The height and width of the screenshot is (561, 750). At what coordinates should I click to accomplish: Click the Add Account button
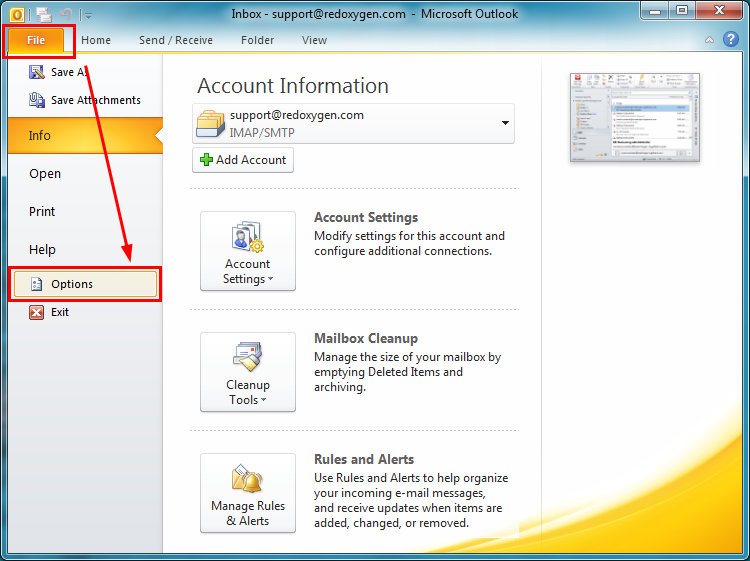(x=243, y=160)
